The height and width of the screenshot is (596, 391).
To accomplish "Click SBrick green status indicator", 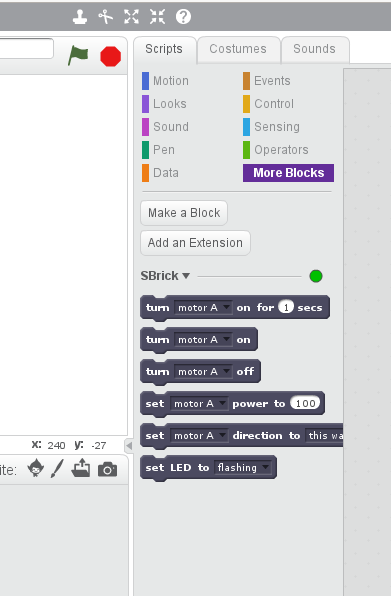I will coord(316,276).
